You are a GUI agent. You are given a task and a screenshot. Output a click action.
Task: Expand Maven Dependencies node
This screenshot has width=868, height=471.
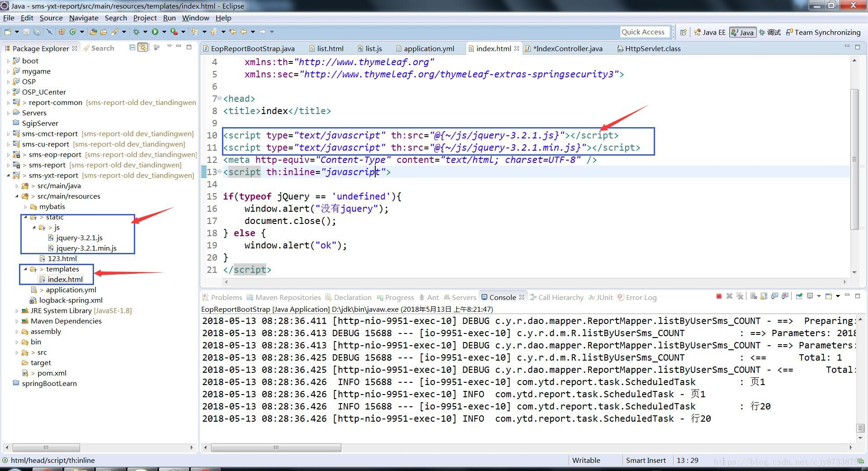[x=17, y=321]
